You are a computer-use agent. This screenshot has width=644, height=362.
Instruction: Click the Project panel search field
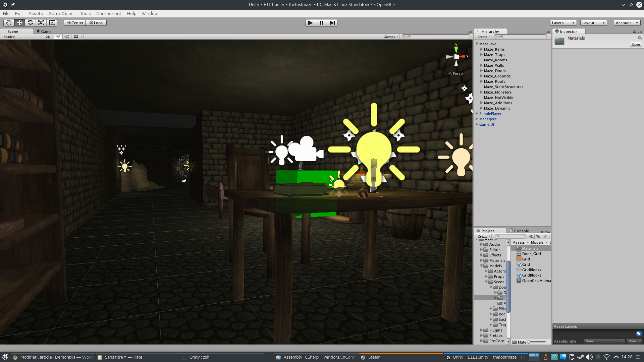pyautogui.click(x=510, y=236)
